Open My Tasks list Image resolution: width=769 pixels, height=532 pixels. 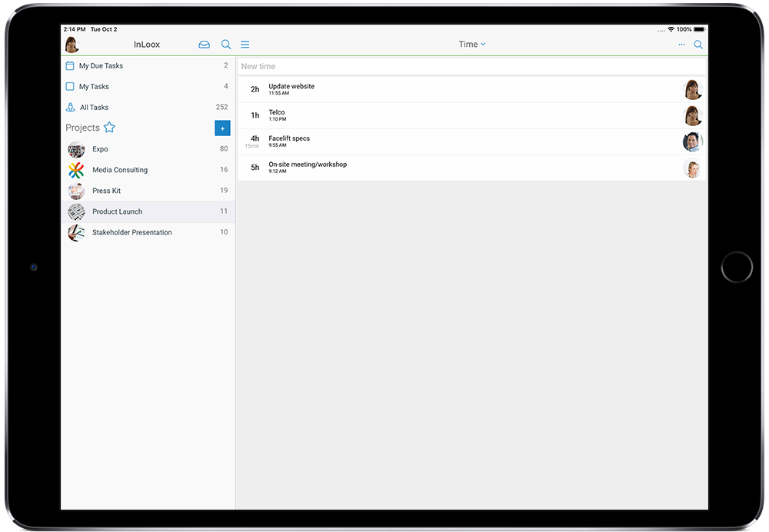(x=148, y=86)
